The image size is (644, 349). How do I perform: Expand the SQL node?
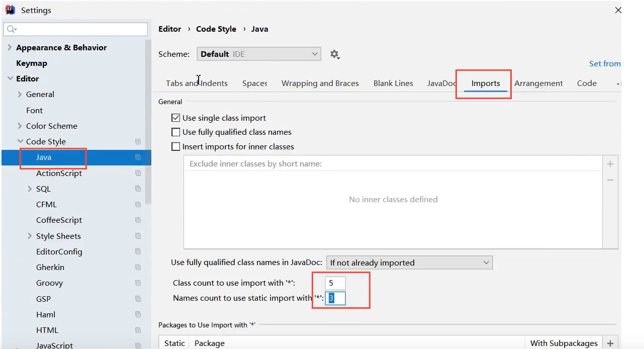[30, 189]
